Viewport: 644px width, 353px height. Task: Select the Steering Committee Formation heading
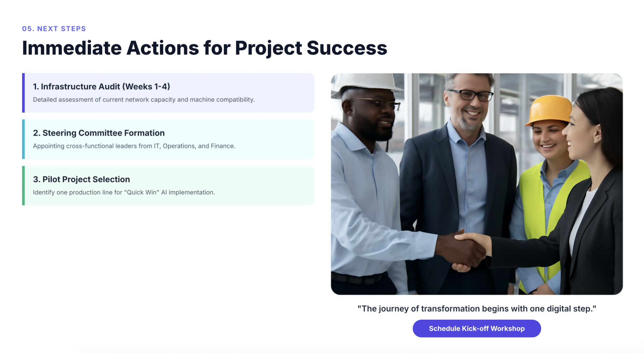coord(99,133)
